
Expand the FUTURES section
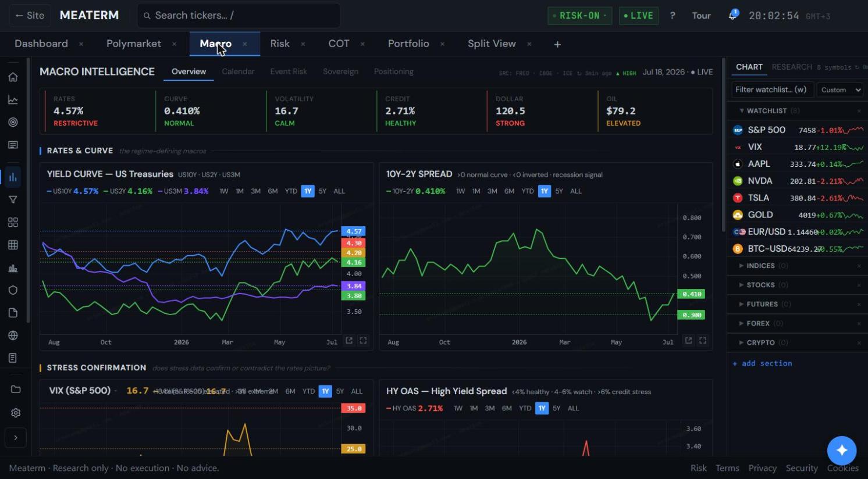pyautogui.click(x=741, y=304)
